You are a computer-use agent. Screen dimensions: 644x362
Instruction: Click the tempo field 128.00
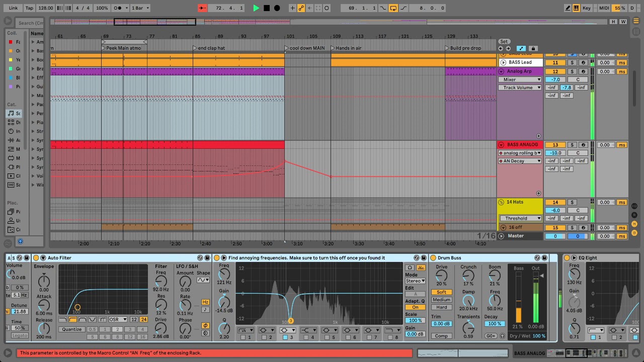45,8
